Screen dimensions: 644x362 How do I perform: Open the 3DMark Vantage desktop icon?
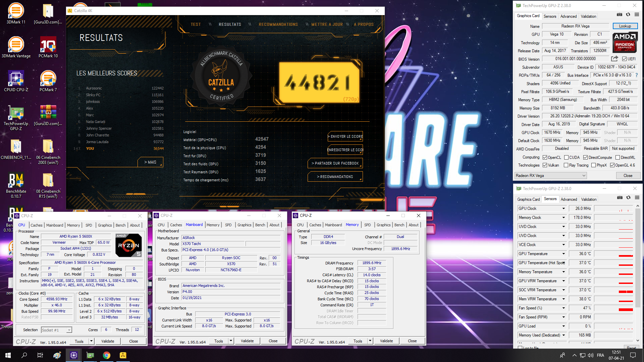[x=16, y=47]
